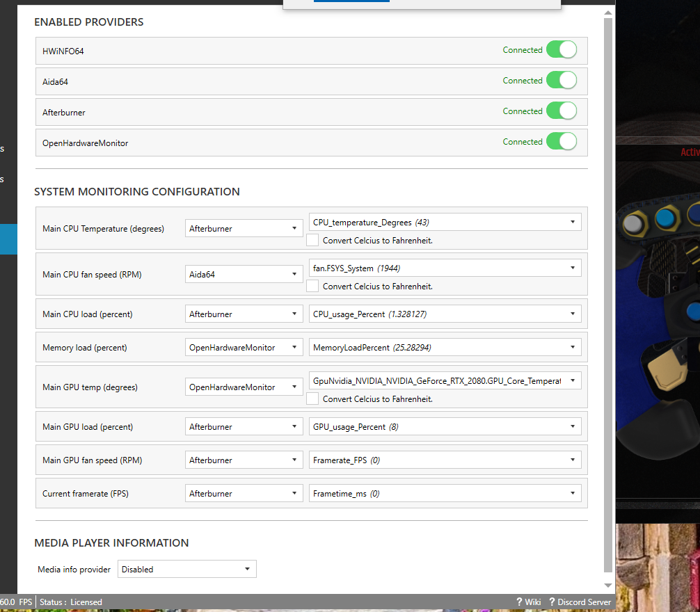Click the 60.0 FPS status bar readout
Screen dimensions: 700x612
16,602
